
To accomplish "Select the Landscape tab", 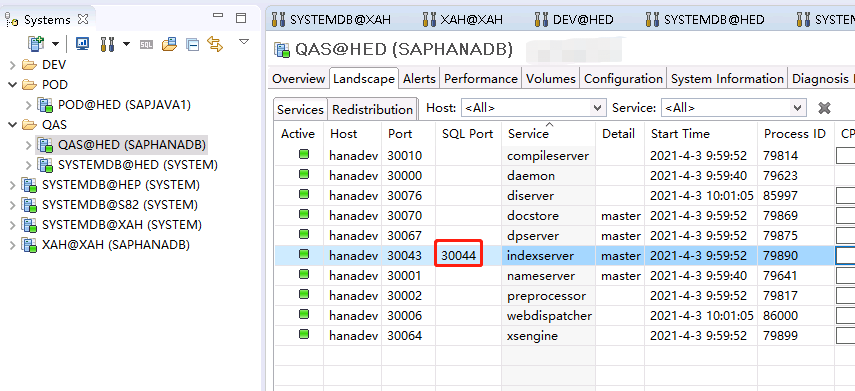I will coord(364,79).
